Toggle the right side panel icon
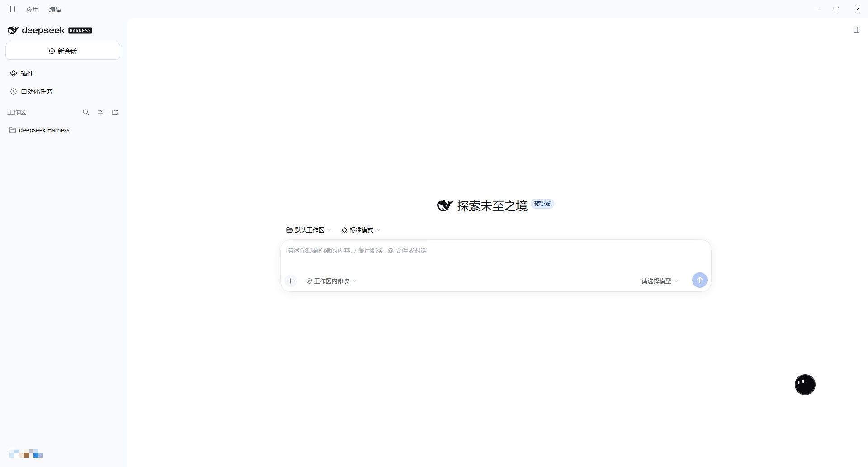The width and height of the screenshot is (868, 467). [x=856, y=30]
